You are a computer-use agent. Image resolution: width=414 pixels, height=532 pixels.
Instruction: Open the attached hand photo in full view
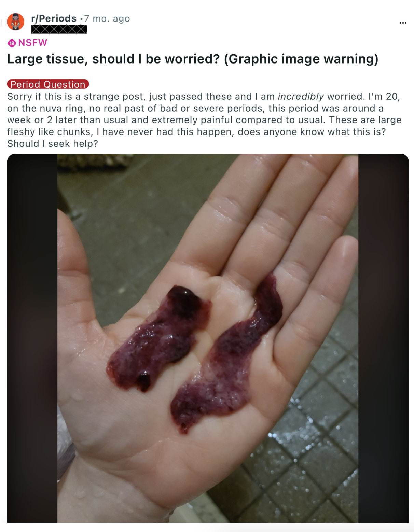[208, 338]
